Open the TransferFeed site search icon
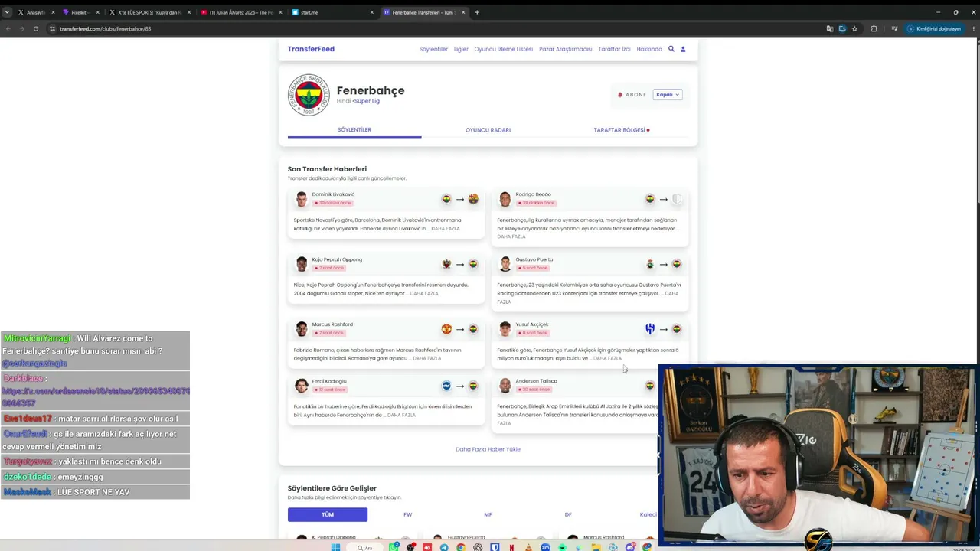 click(x=671, y=49)
